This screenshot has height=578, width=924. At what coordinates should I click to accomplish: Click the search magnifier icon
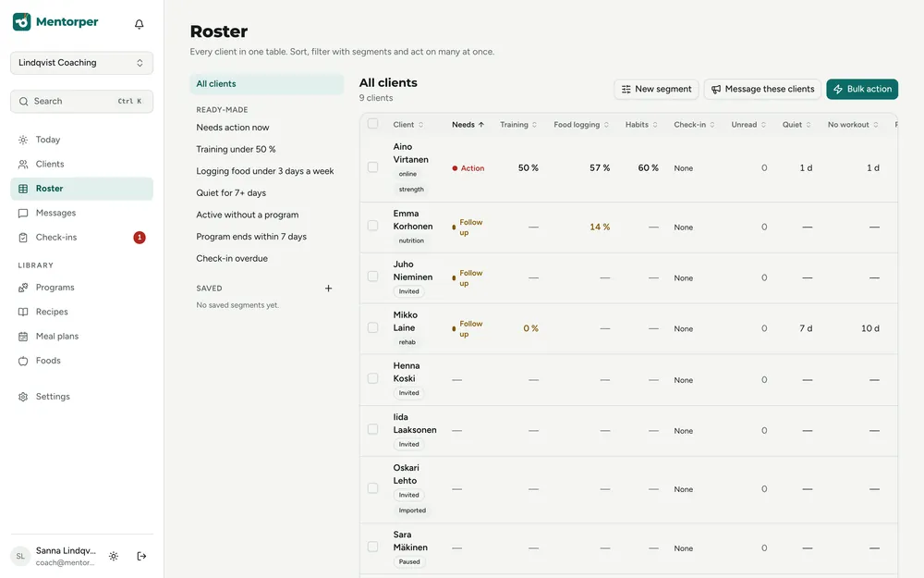pyautogui.click(x=24, y=102)
